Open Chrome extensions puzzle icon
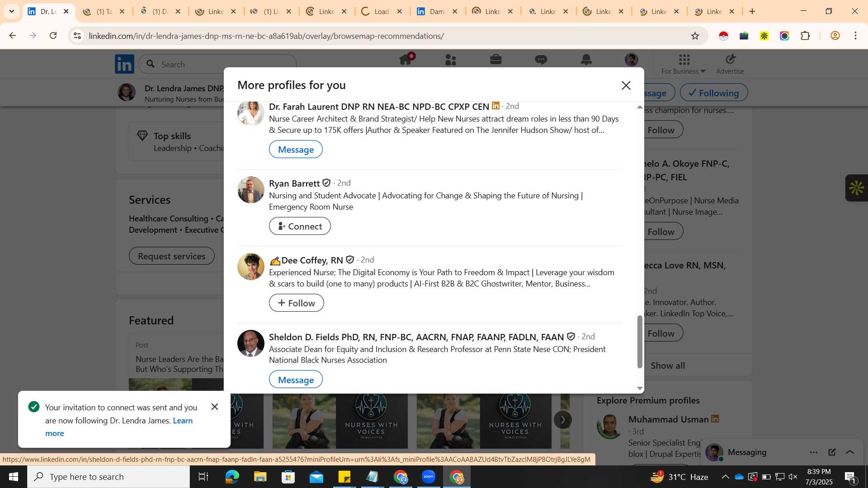 pyautogui.click(x=805, y=36)
